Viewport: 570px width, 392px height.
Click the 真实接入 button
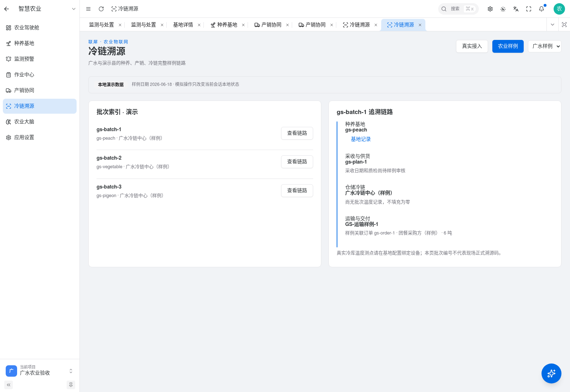pyautogui.click(x=472, y=46)
